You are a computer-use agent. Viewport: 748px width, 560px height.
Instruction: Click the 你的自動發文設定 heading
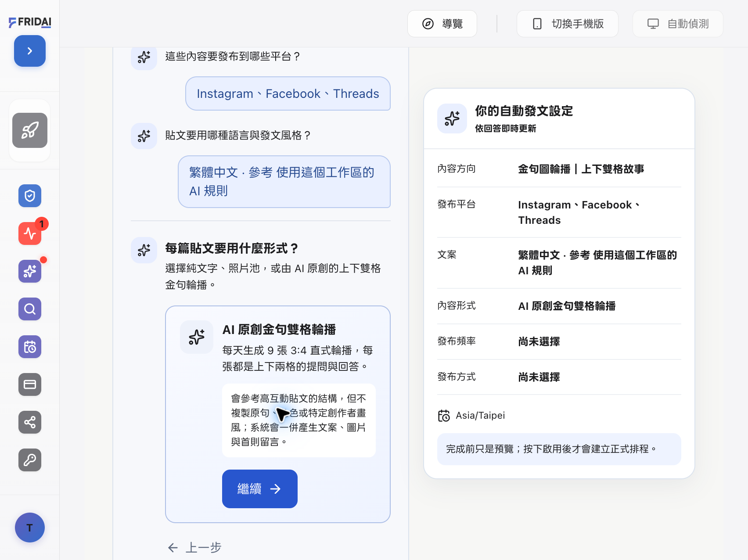524,111
